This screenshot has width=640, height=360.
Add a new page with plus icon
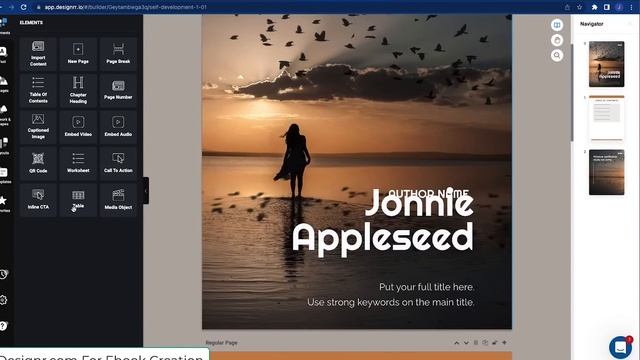tap(504, 343)
